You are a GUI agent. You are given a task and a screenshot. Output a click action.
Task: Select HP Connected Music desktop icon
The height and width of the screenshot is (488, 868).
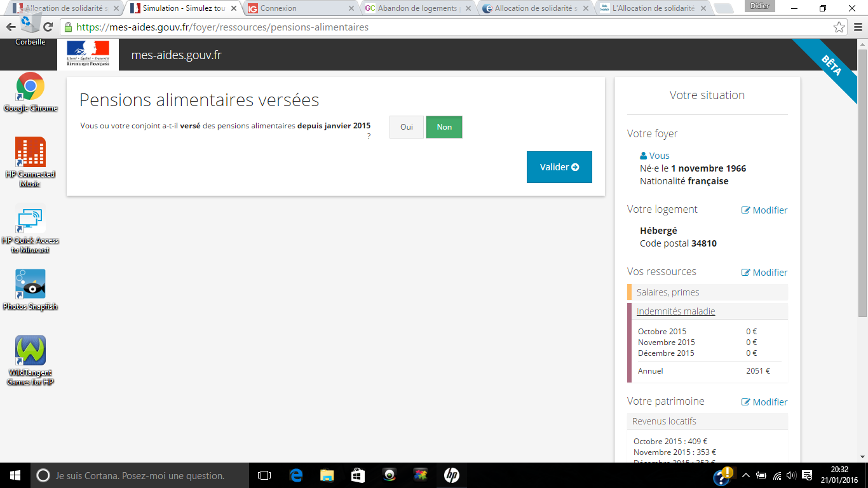[x=30, y=163]
